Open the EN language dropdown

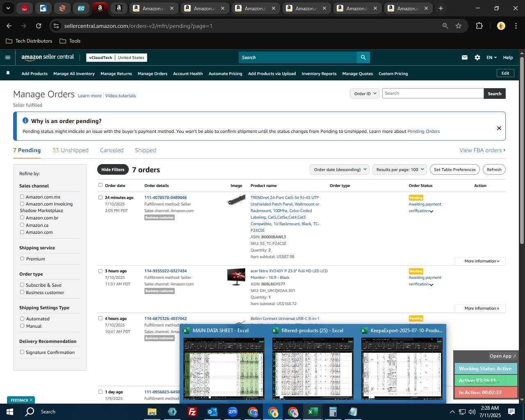point(491,57)
